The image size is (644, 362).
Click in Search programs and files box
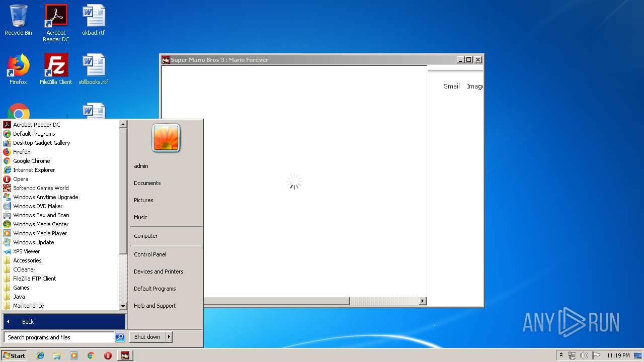[x=59, y=337]
